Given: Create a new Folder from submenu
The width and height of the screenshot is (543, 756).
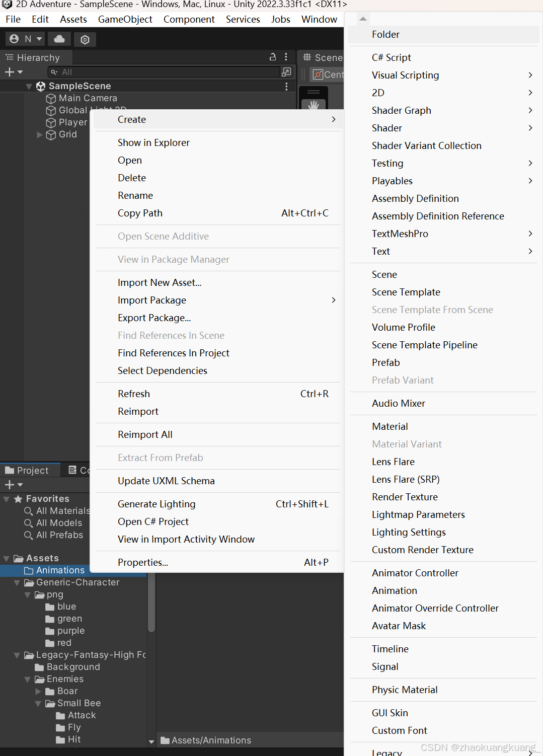Looking at the screenshot, I should [x=443, y=34].
